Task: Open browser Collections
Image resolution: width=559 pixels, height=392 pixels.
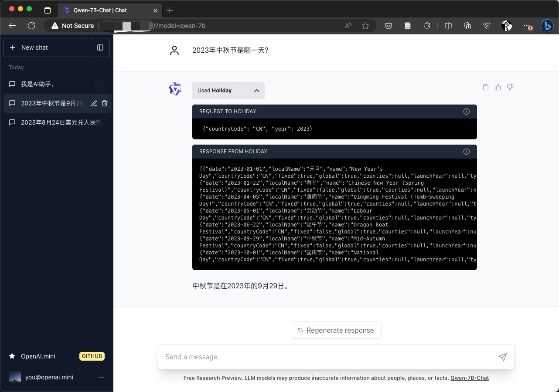Action: click(x=467, y=26)
